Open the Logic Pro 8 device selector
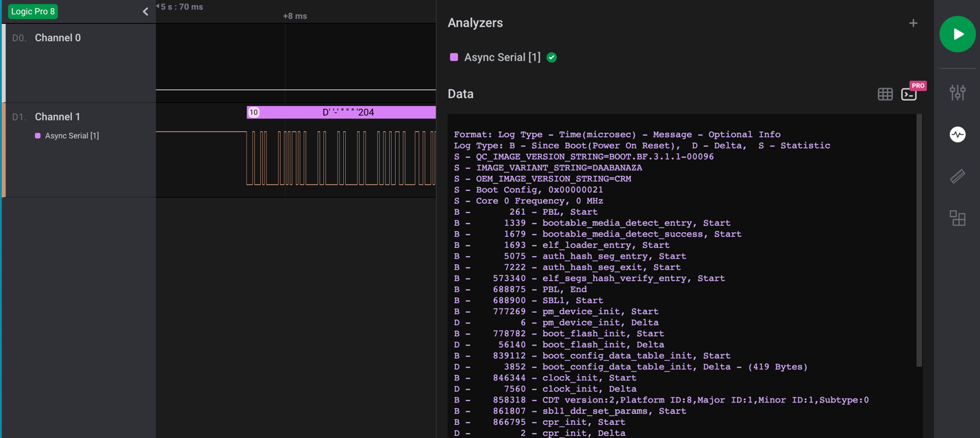The height and width of the screenshot is (438, 980). click(33, 12)
